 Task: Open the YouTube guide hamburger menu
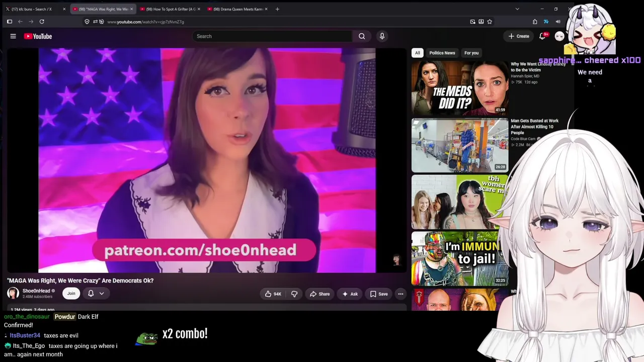[13, 36]
